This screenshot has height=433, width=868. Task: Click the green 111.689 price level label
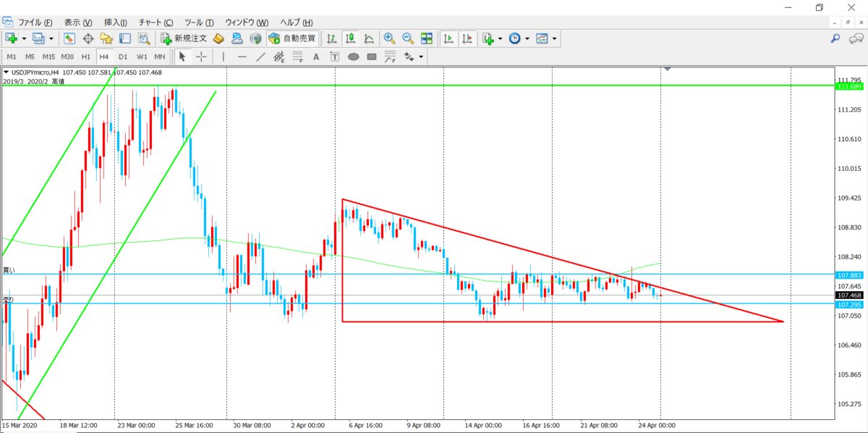tap(848, 87)
